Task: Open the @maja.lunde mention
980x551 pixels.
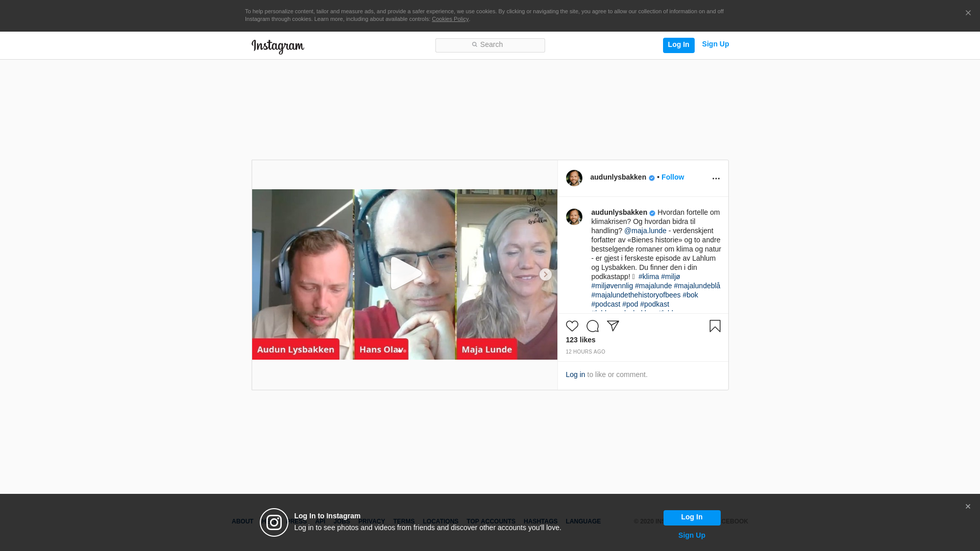Action: (645, 231)
